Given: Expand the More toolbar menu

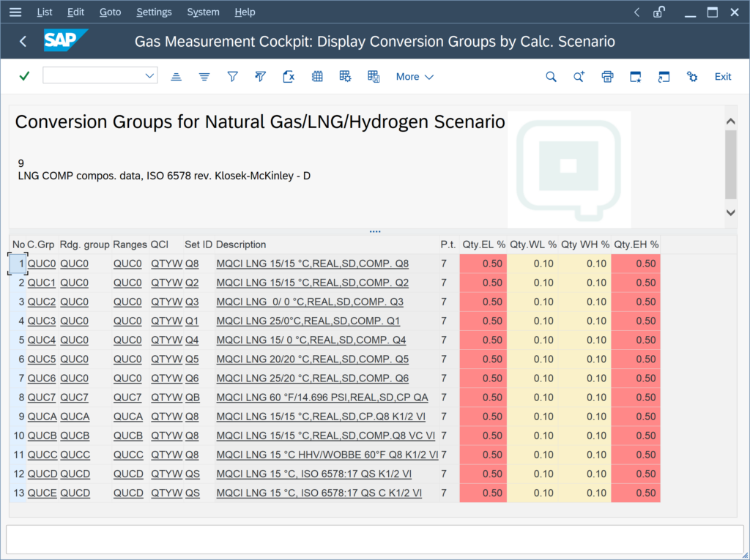Looking at the screenshot, I should (415, 77).
